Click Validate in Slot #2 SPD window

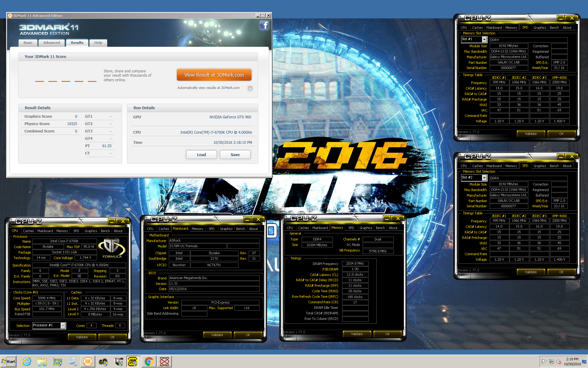[531, 272]
